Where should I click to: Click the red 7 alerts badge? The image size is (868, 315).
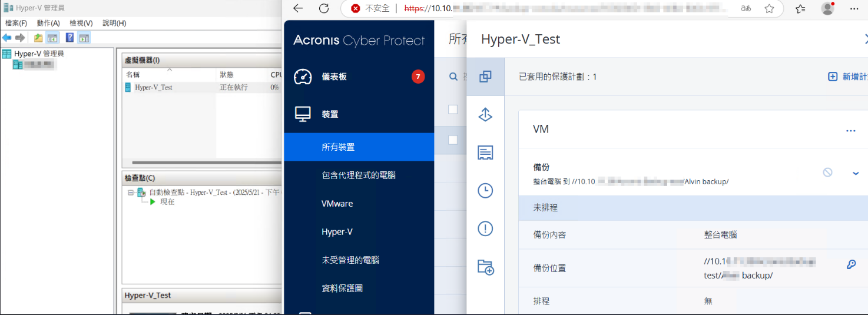pyautogui.click(x=418, y=77)
